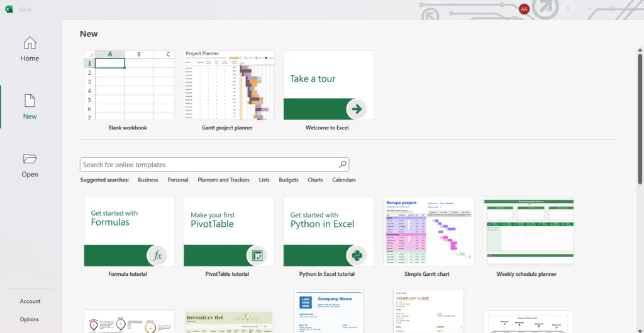The image size is (644, 333).
Task: Open the Account page
Action: [x=30, y=301]
